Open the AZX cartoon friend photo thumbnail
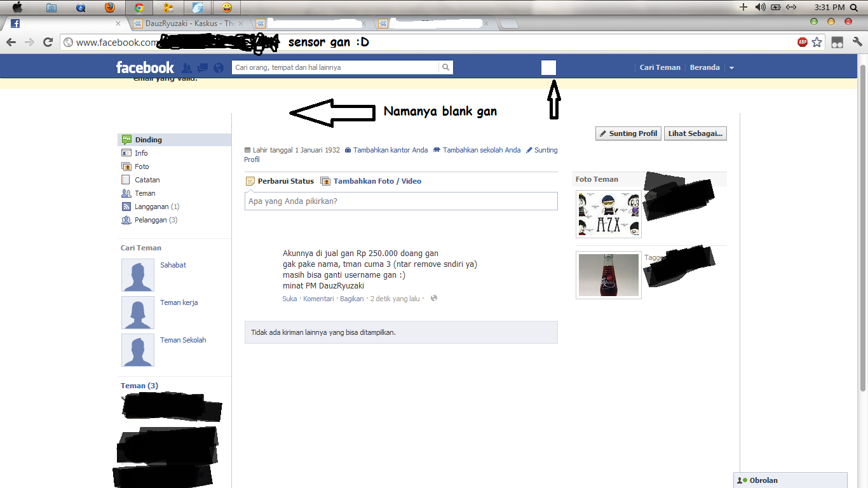Image resolution: width=868 pixels, height=488 pixels. coord(609,214)
